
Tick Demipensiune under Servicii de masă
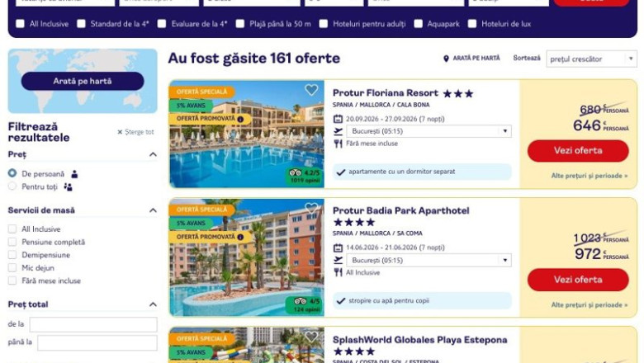[12, 255]
